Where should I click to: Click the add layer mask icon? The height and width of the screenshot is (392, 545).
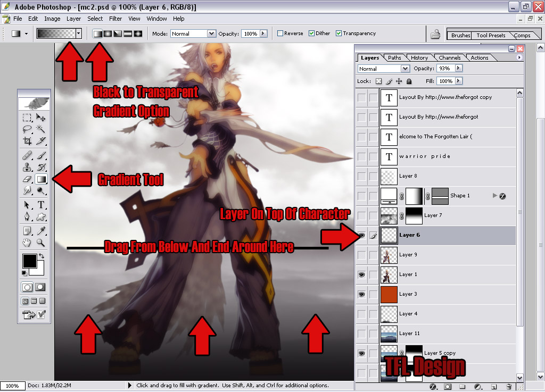pos(448,387)
